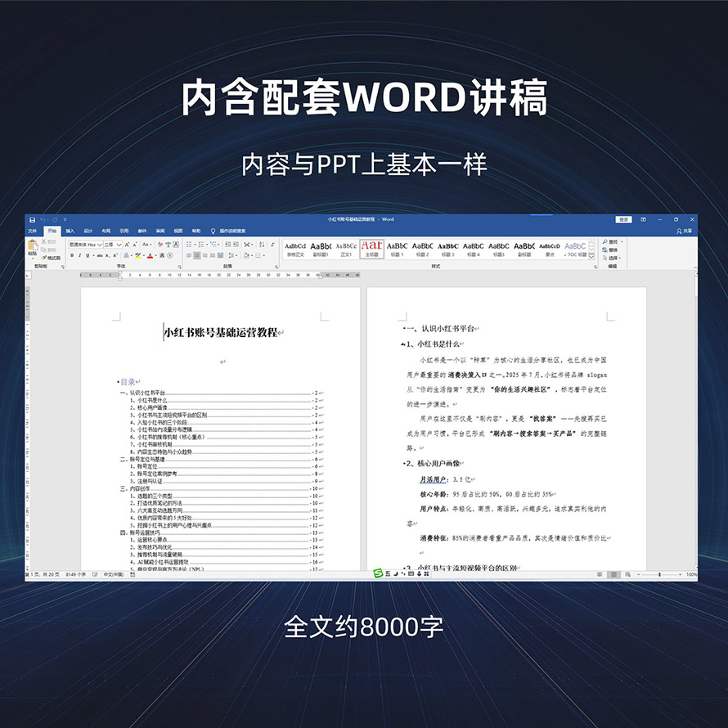Open the 文件 (File) menu
Screen dimensions: 728x728
tap(33, 231)
